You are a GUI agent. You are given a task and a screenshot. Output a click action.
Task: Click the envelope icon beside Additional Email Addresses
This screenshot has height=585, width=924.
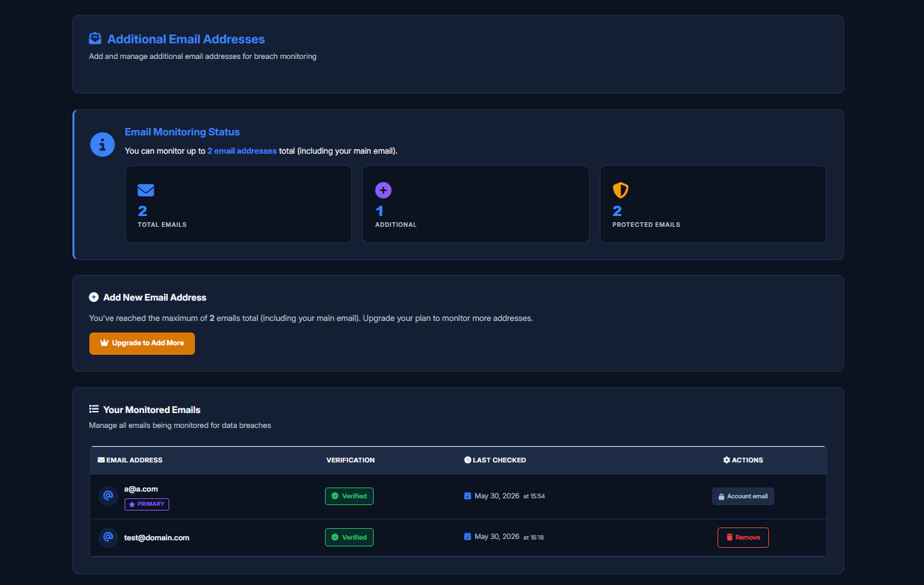coord(95,39)
